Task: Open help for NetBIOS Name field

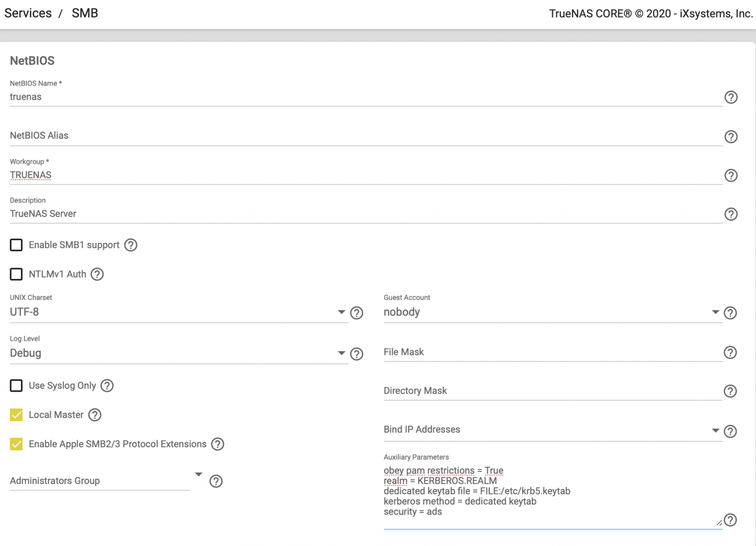Action: [x=731, y=97]
